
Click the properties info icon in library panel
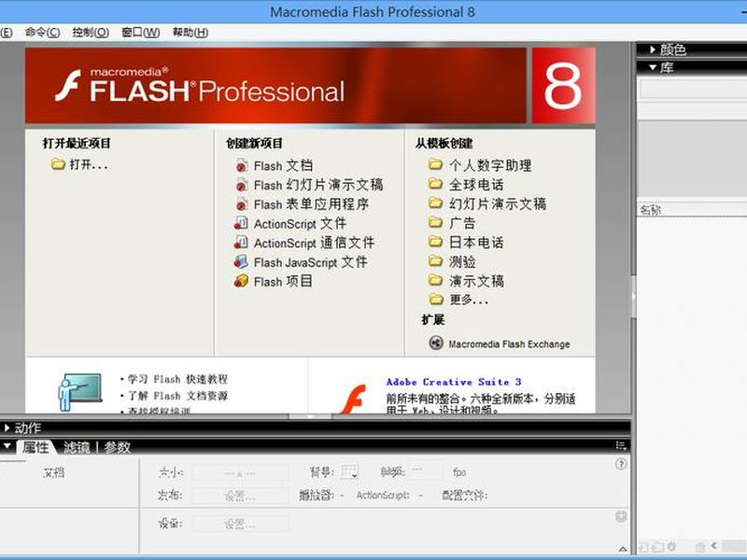[x=672, y=547]
